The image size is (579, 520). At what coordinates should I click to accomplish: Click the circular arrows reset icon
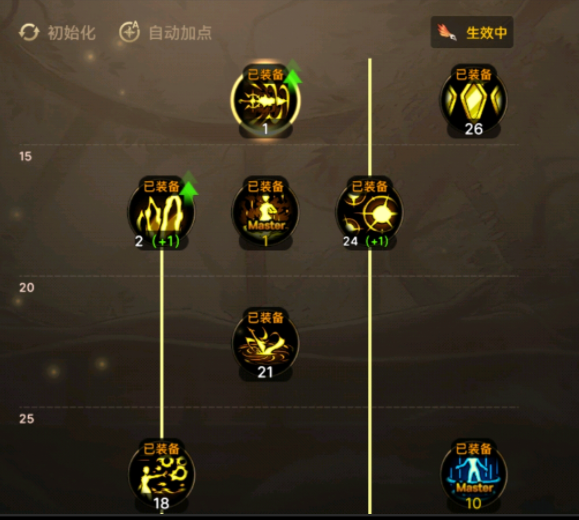point(29,32)
